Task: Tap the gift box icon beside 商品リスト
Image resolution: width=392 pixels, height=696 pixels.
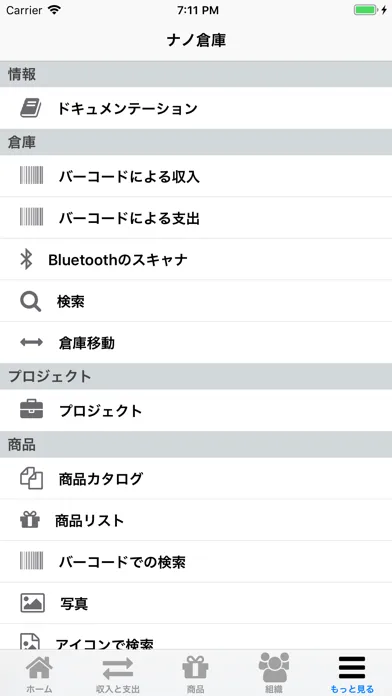Action: point(30,520)
